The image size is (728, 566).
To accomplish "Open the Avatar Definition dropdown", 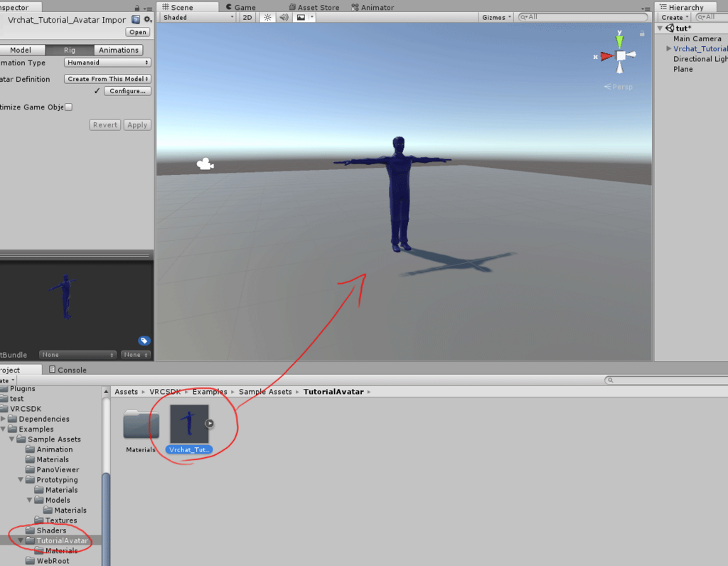I will coord(108,79).
